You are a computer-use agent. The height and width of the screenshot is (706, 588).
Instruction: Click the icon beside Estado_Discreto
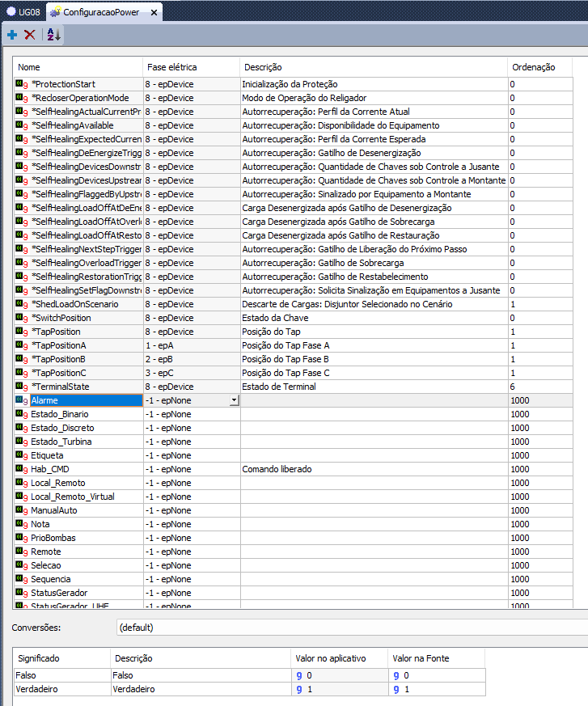[22, 428]
